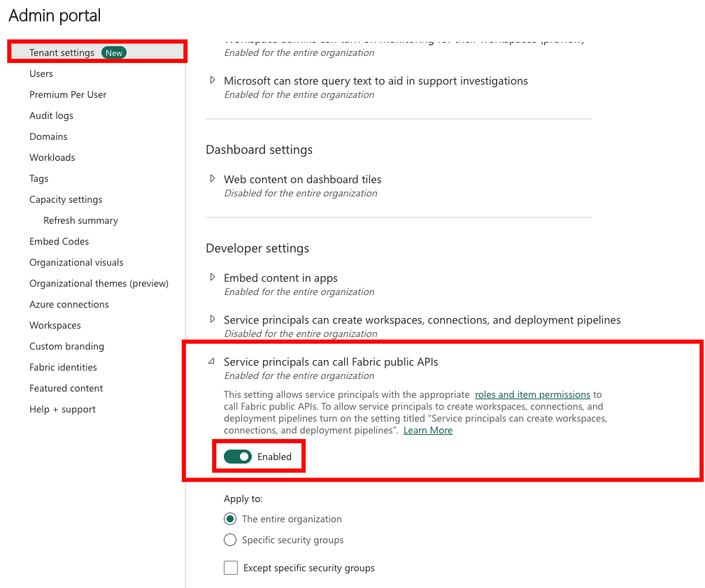
Task: Expand Microsoft can store query text setting
Action: click(x=213, y=80)
